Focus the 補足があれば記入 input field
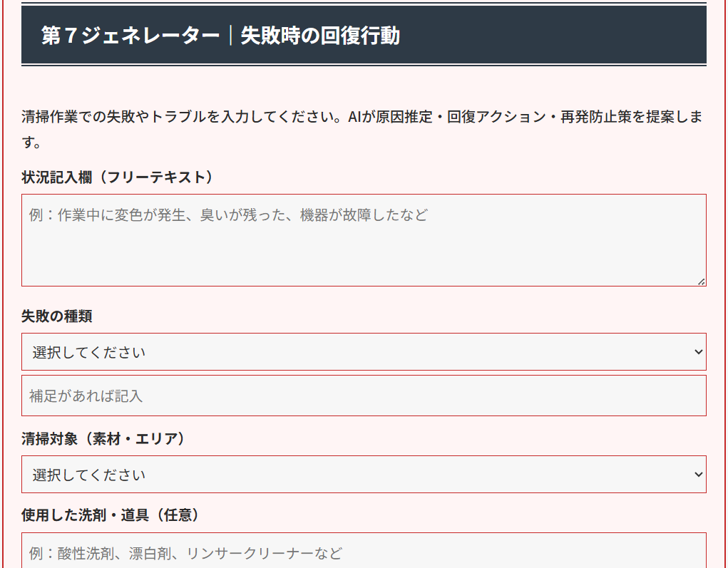This screenshot has height=568, width=728. coord(364,396)
